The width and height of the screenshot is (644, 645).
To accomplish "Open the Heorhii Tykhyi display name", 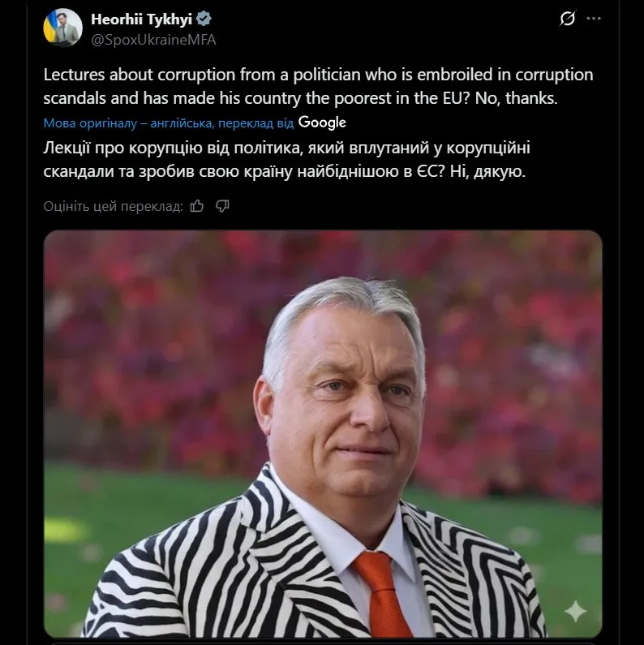I will [x=141, y=19].
